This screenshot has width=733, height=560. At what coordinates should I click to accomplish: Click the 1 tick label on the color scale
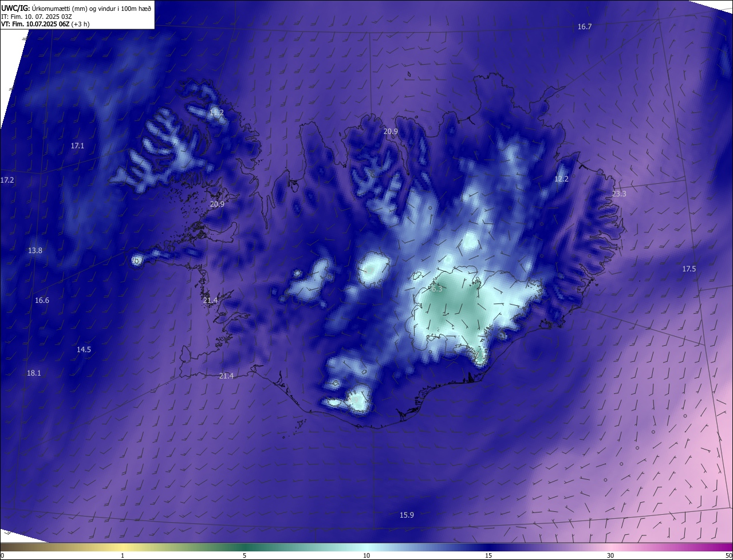click(x=123, y=555)
